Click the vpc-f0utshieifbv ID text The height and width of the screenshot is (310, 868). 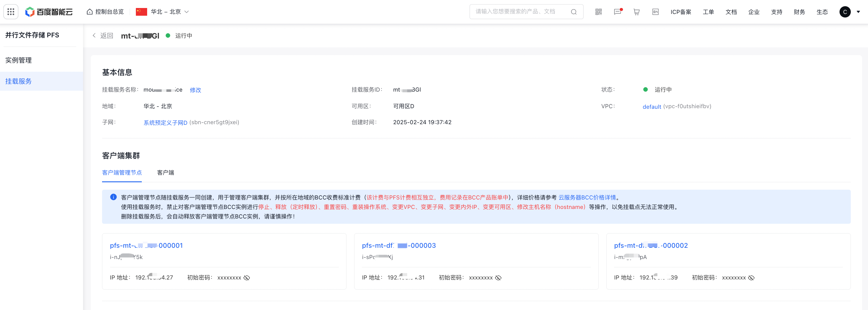[x=687, y=106]
